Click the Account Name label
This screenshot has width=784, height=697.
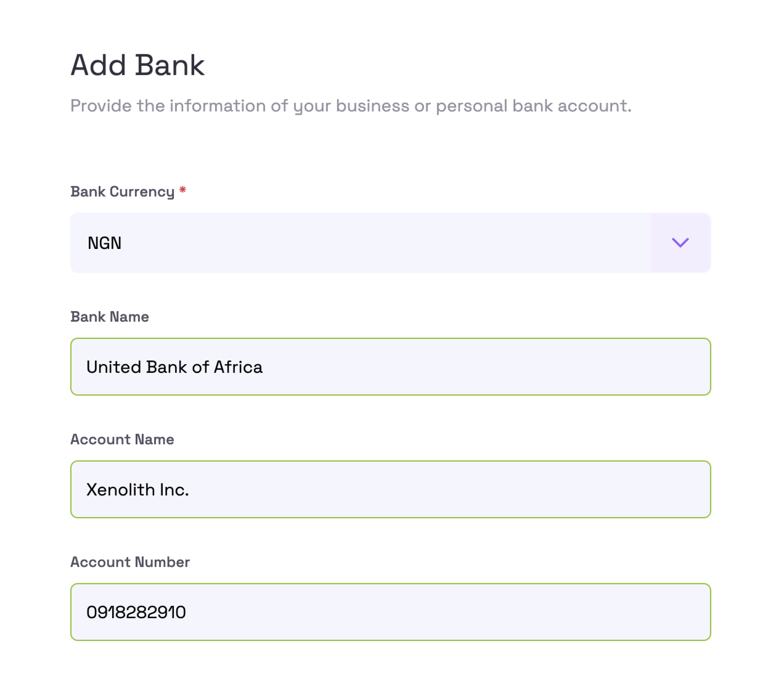tap(122, 439)
